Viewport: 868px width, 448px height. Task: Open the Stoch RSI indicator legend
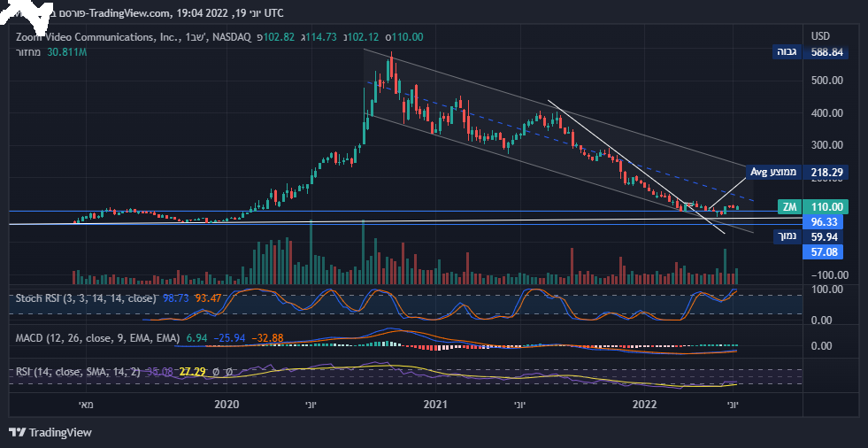86,298
